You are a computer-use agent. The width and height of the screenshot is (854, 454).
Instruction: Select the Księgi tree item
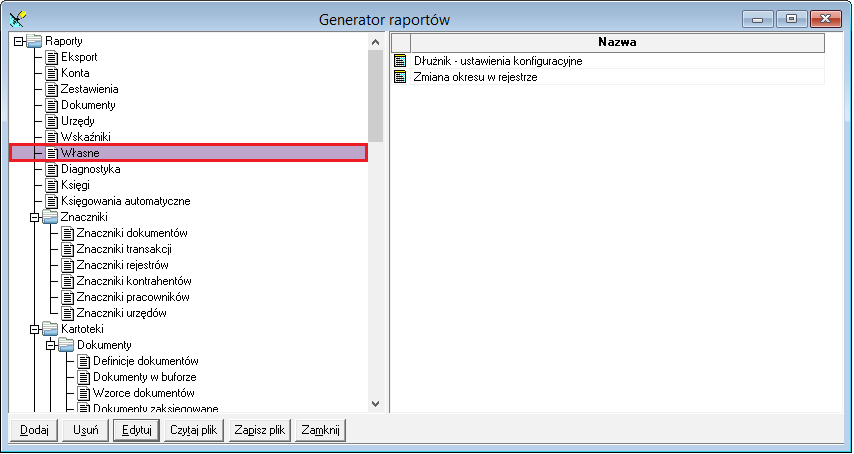click(x=75, y=185)
